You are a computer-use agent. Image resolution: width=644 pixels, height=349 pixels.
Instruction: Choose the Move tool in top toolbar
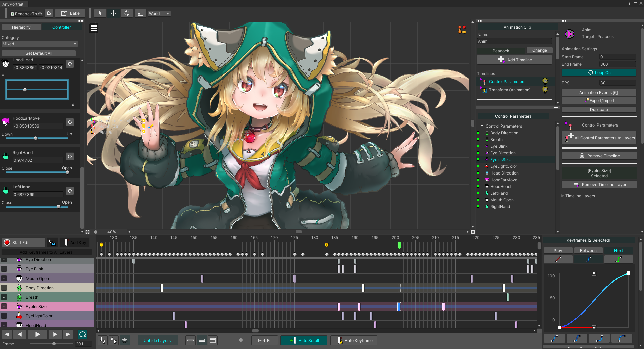113,13
